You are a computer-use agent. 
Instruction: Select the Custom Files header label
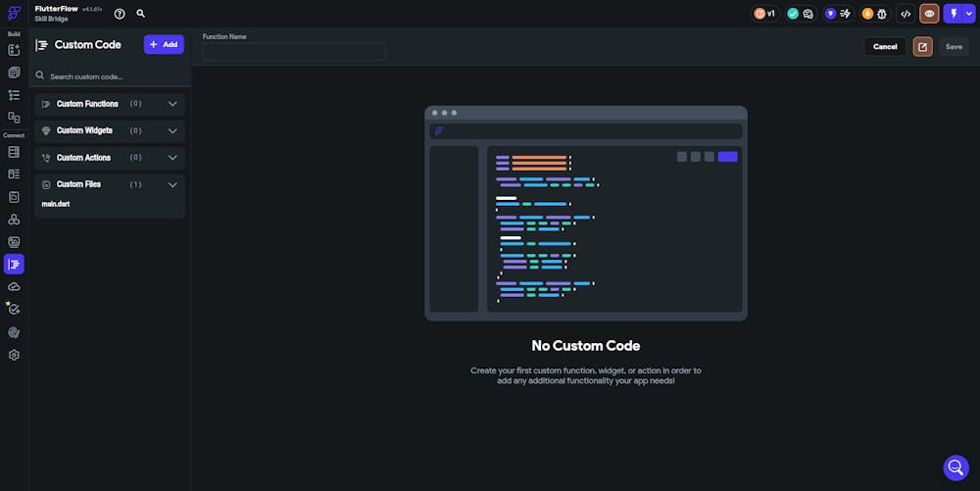[78, 184]
